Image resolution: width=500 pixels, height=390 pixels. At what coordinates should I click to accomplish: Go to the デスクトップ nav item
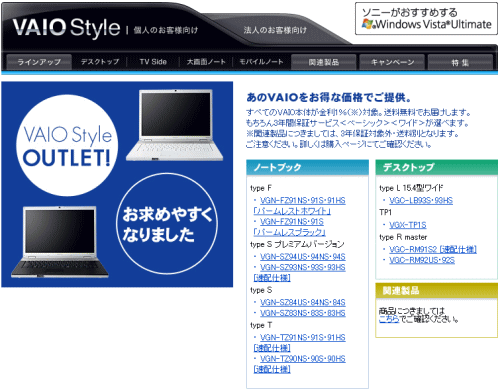pyautogui.click(x=100, y=62)
